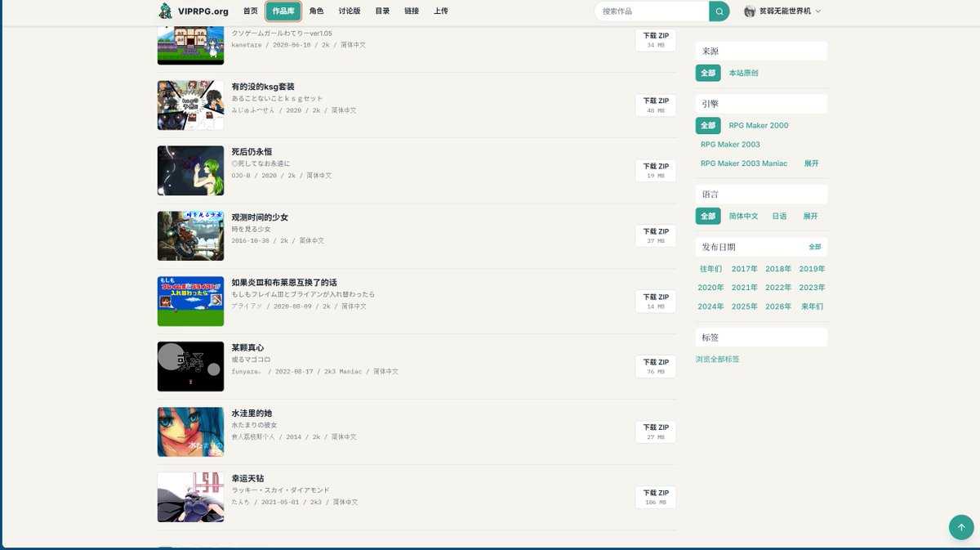
Task: Open the 如果炎Ⅲ和布莱恩互换了的话 title link
Action: coord(284,283)
